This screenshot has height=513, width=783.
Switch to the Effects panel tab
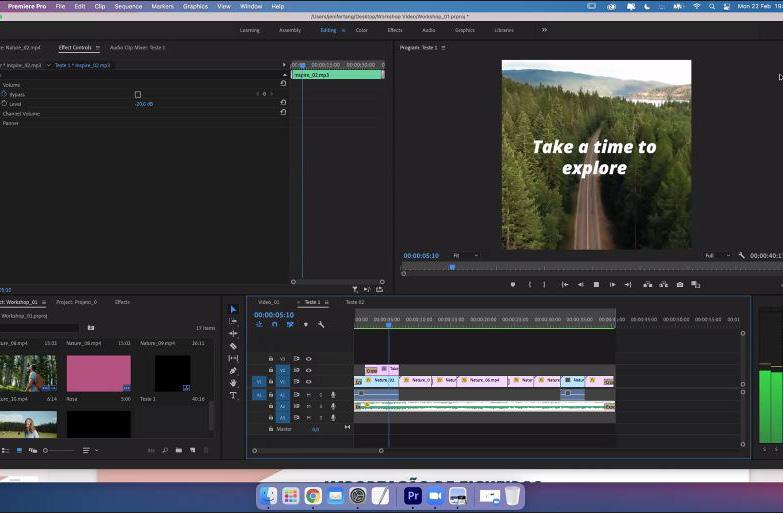[122, 302]
